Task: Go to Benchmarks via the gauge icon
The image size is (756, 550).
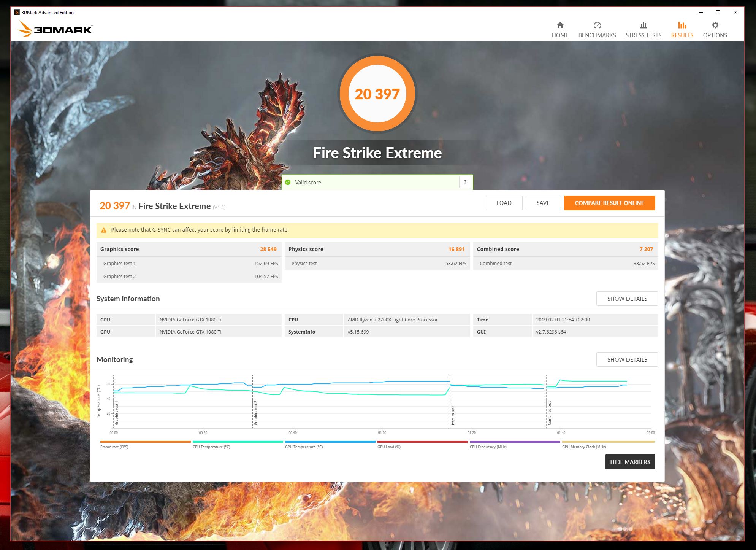Action: tap(597, 25)
